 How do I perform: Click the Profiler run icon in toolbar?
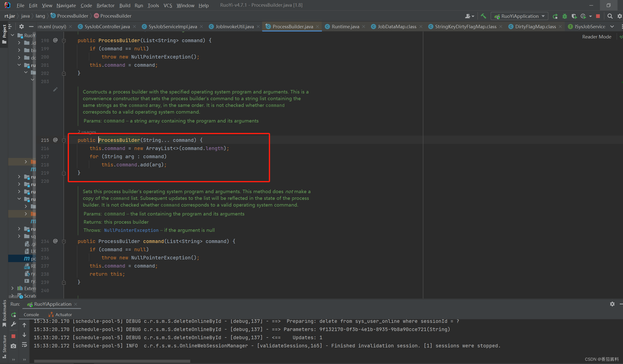[583, 16]
